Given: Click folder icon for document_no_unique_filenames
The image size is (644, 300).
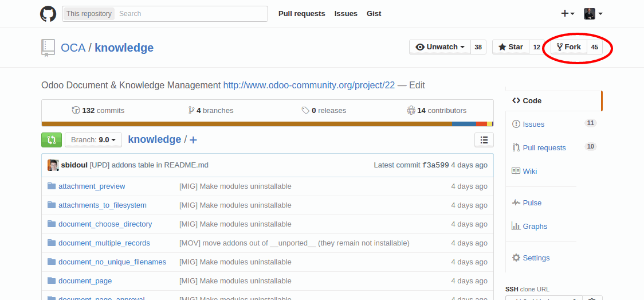Looking at the screenshot, I should [52, 262].
